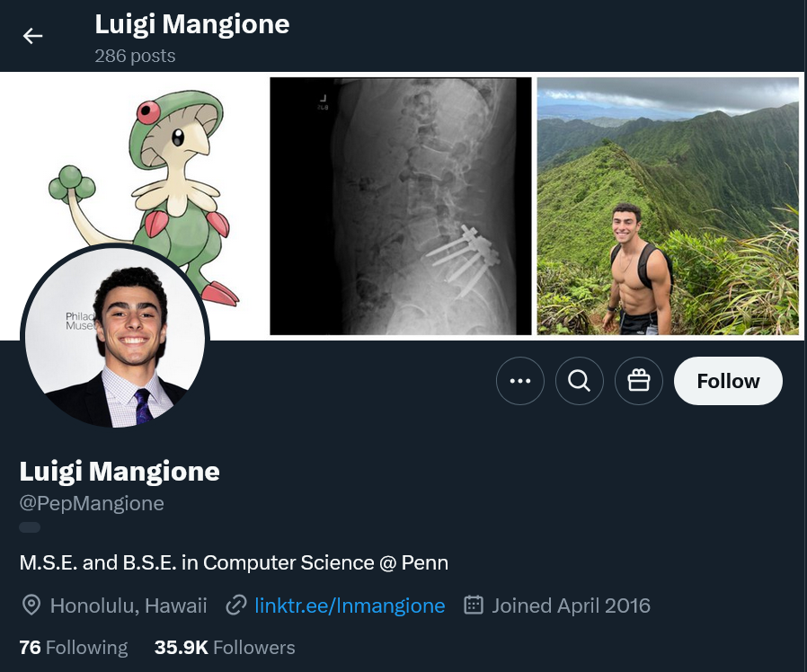Go back using the left arrow

[33, 36]
